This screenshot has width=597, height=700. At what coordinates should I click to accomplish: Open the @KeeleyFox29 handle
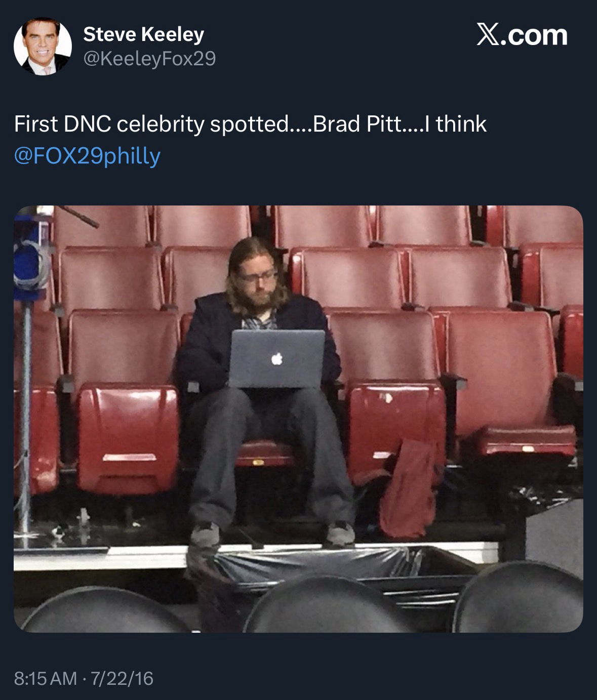(149, 59)
